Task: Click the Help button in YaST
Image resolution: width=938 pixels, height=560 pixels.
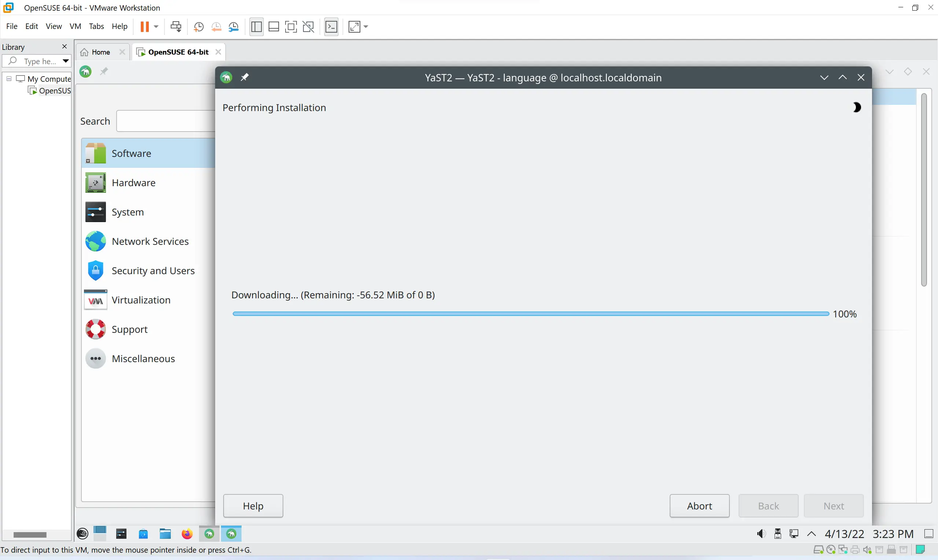Action: (x=253, y=506)
